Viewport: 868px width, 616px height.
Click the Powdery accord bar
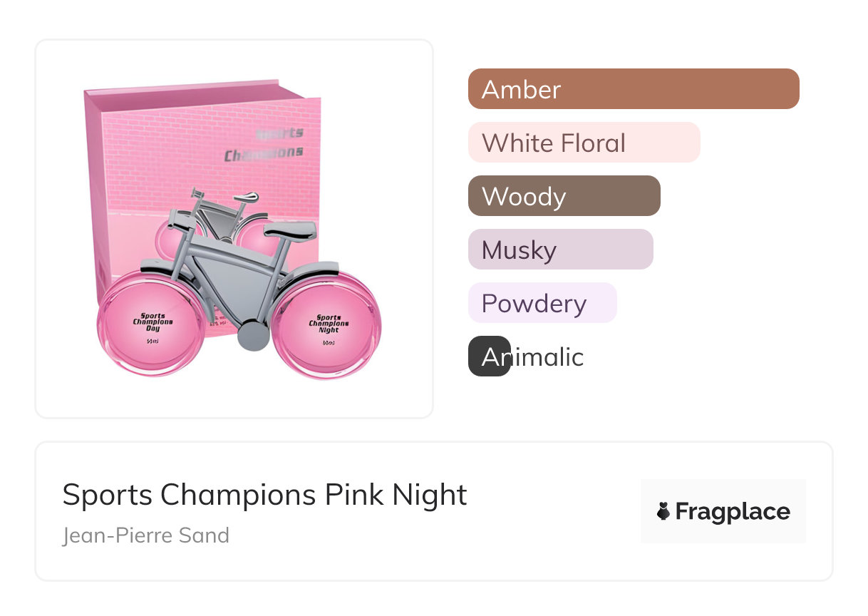(542, 303)
